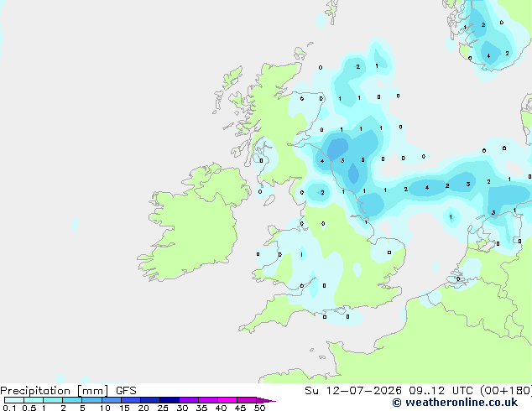Click the 25–30 mm dark blue swatch

coord(170,400)
